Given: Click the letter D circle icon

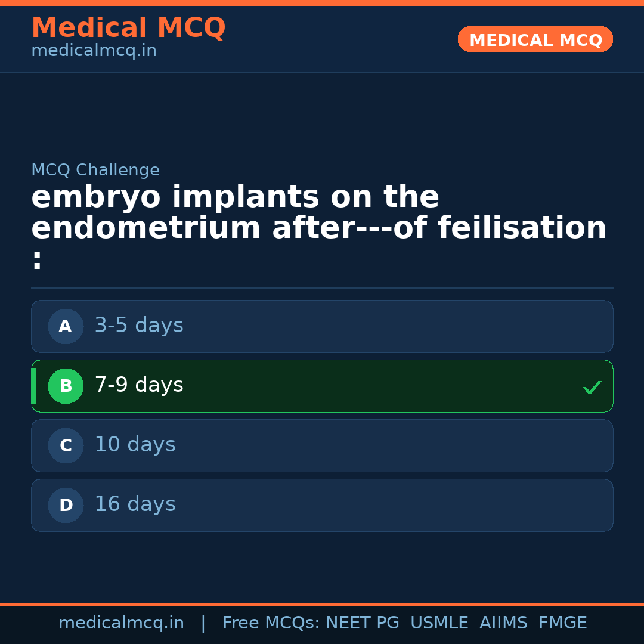Looking at the screenshot, I should click(66, 505).
